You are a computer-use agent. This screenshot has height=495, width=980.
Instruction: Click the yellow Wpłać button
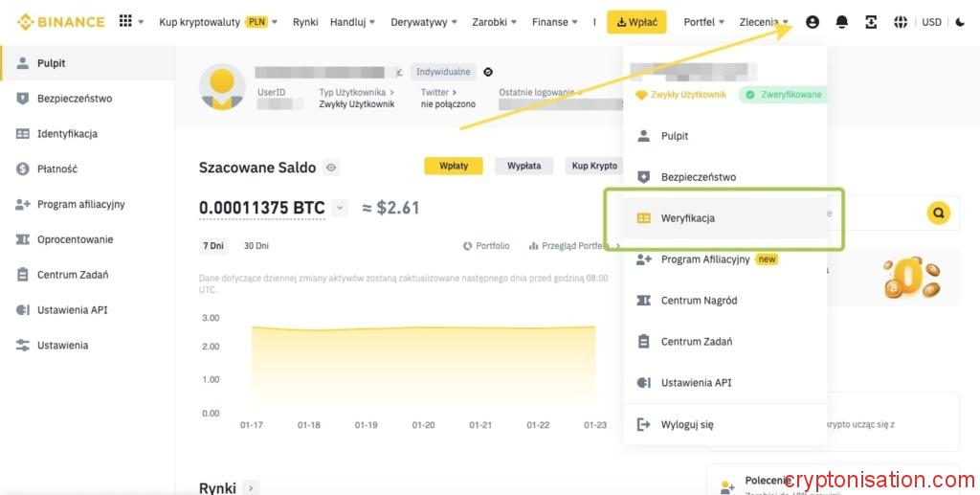coord(636,22)
